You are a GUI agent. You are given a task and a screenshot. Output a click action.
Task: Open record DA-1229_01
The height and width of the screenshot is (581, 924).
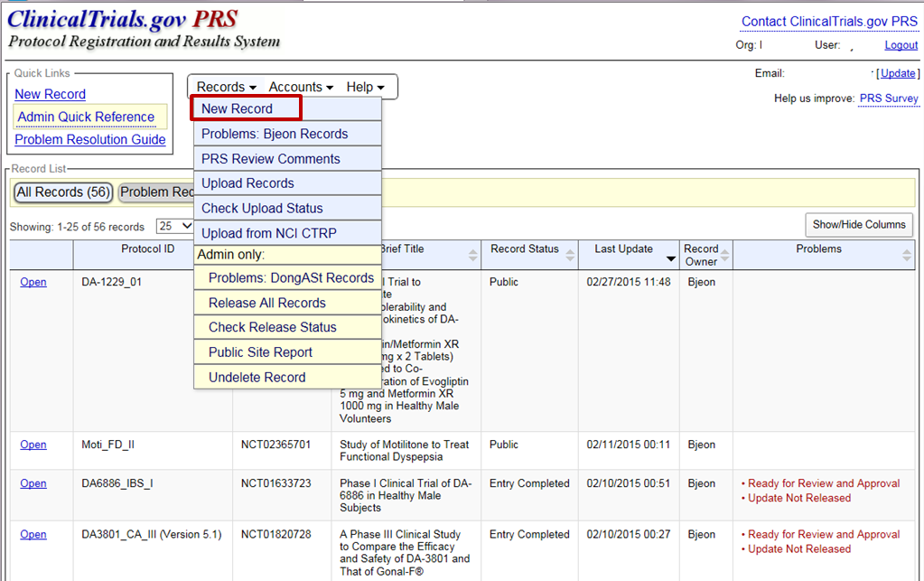tap(33, 282)
